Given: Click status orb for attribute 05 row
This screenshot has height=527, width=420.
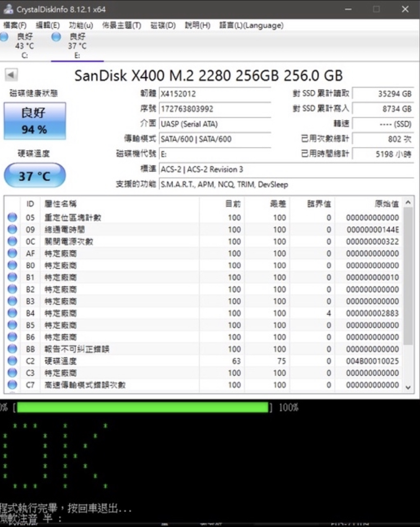Looking at the screenshot, I should (12, 217).
